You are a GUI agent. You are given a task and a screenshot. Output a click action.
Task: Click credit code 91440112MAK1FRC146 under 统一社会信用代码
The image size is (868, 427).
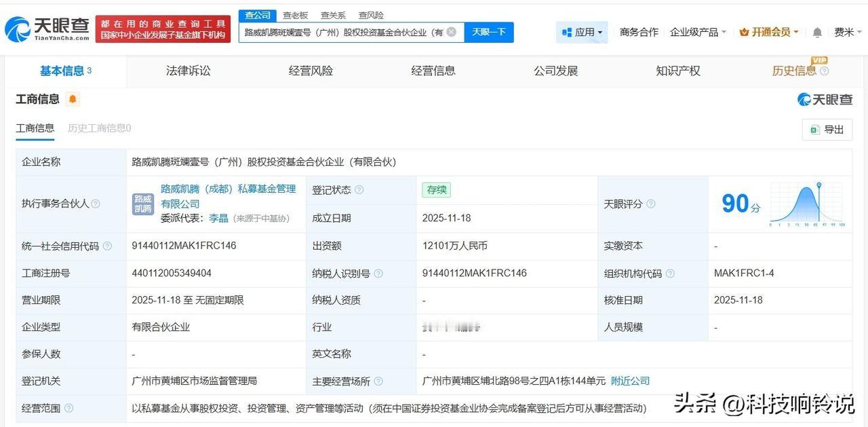(x=184, y=246)
